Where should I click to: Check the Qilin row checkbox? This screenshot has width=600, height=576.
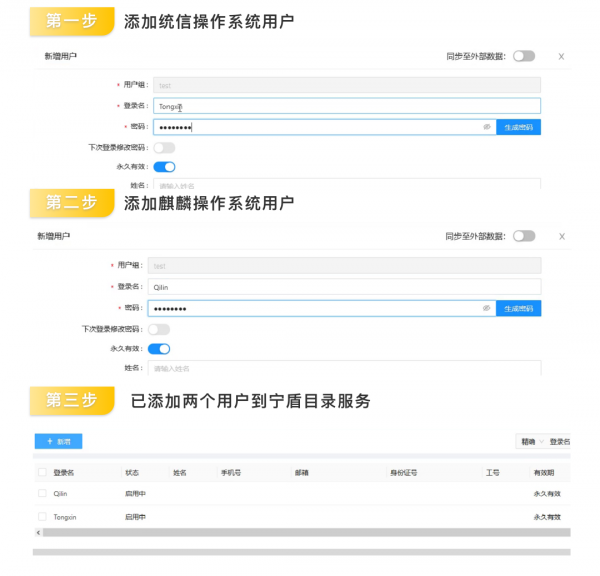[x=42, y=493]
